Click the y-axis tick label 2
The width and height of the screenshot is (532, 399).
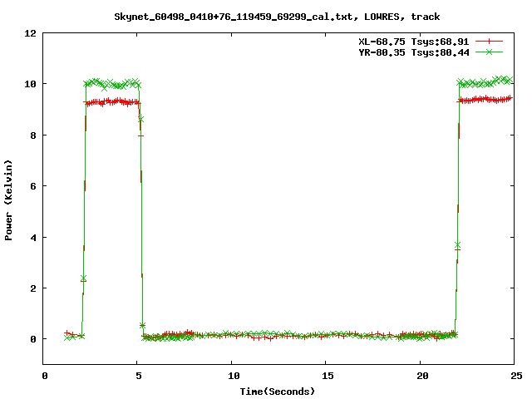click(x=33, y=288)
